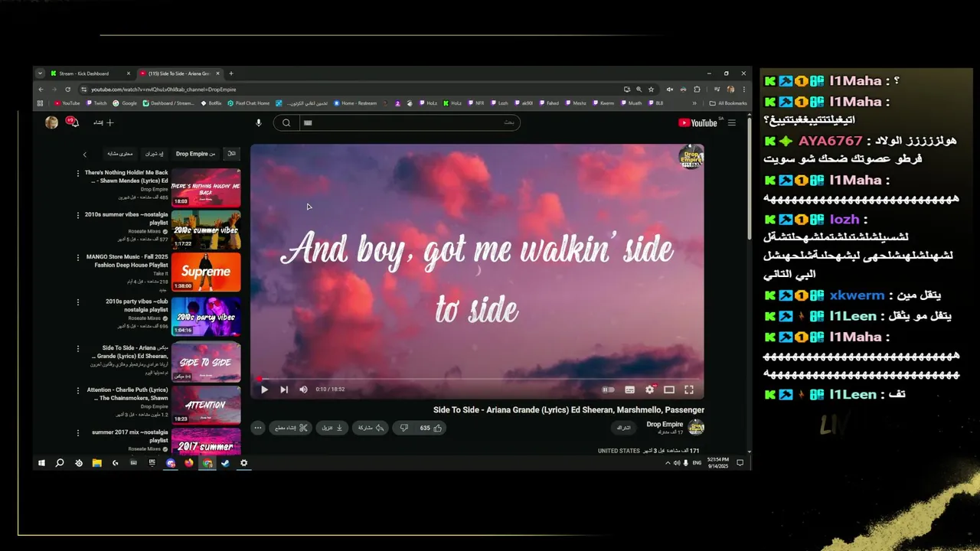Enter fullscreen mode in the player
The width and height of the screenshot is (980, 551).
tap(689, 390)
